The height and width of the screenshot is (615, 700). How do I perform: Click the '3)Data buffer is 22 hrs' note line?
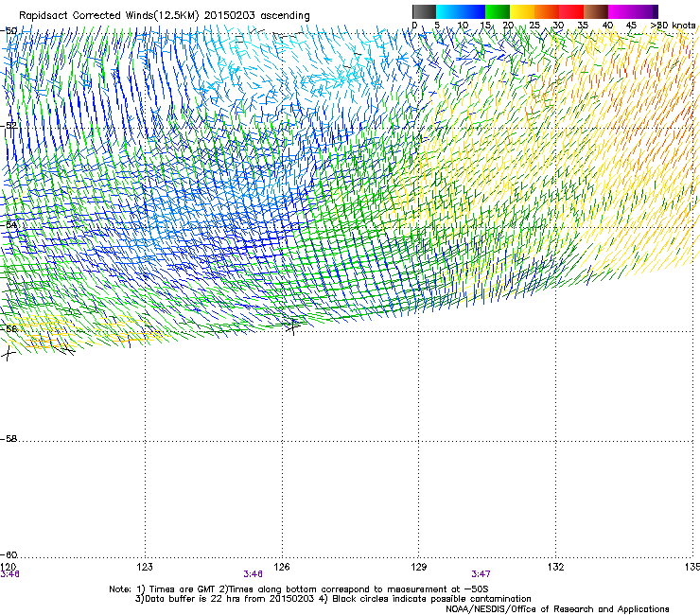click(x=333, y=599)
